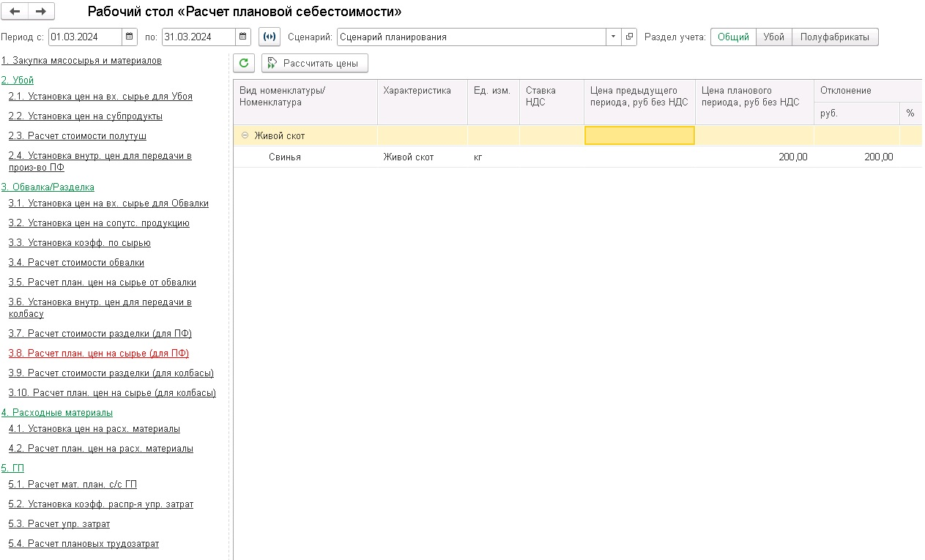Select the Свинья row in the table
Viewport: 925px width, 560px height.
pyautogui.click(x=285, y=157)
